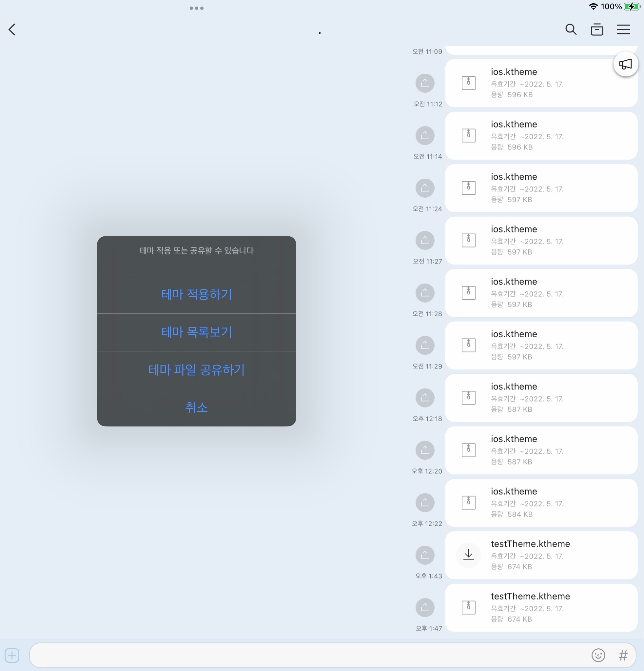Open the chat drawer box icon
644x671 pixels.
coord(597,30)
